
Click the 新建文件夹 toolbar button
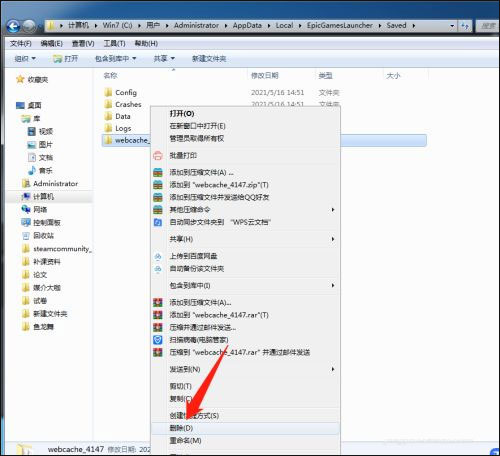click(x=209, y=59)
